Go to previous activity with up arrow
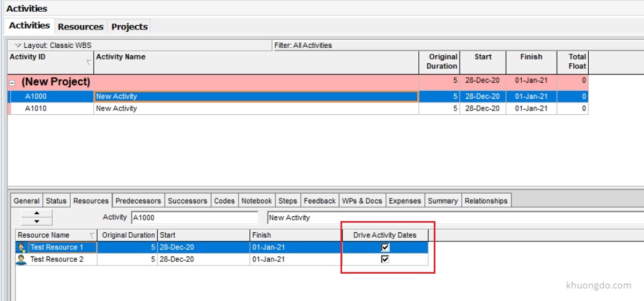 (36, 214)
